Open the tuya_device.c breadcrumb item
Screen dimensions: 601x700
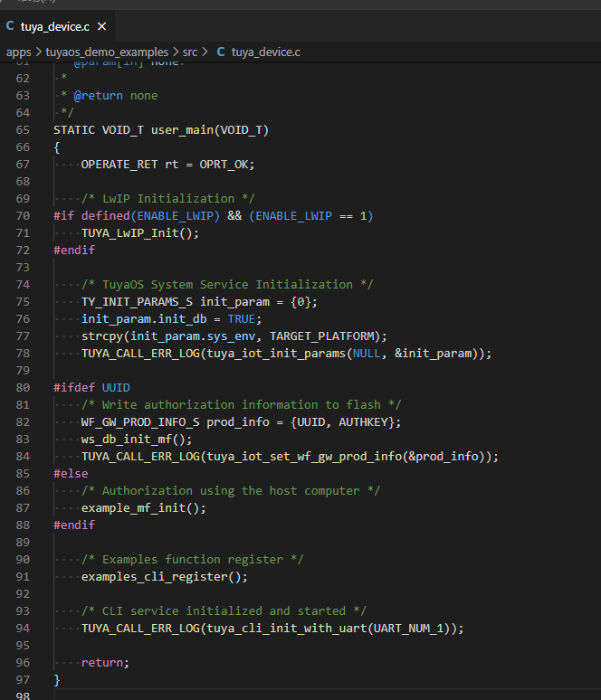[x=265, y=52]
